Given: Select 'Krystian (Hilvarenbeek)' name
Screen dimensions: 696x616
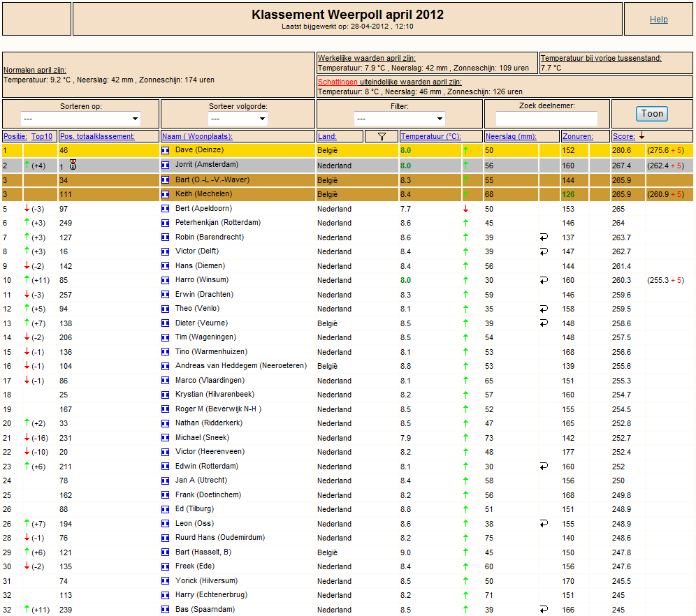Looking at the screenshot, I should (x=215, y=395).
